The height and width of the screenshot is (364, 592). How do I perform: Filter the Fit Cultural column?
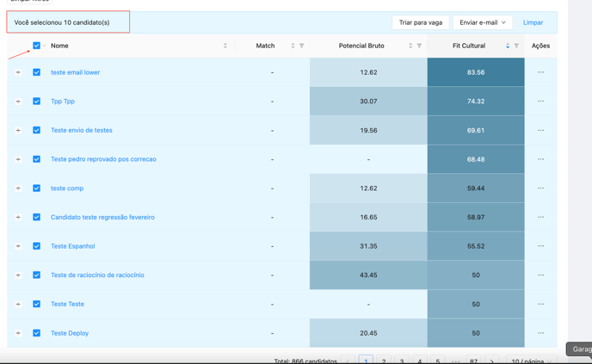516,46
